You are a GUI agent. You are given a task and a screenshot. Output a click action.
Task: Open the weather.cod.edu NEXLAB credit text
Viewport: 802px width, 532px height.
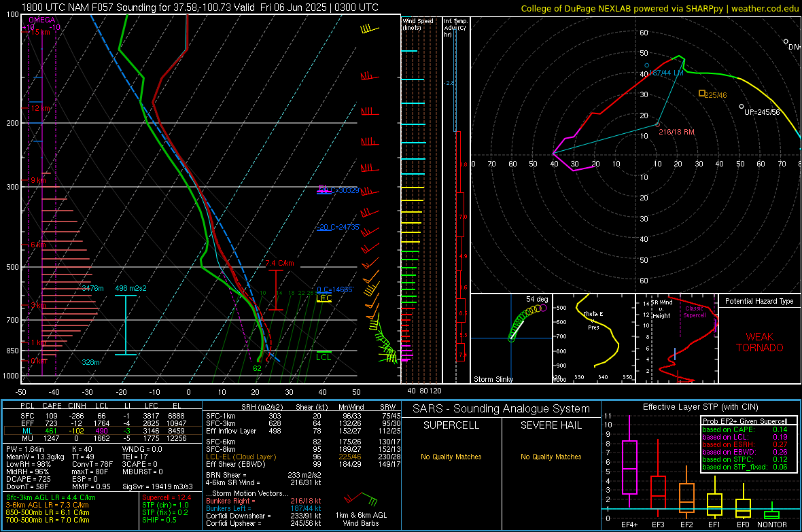tap(659, 8)
